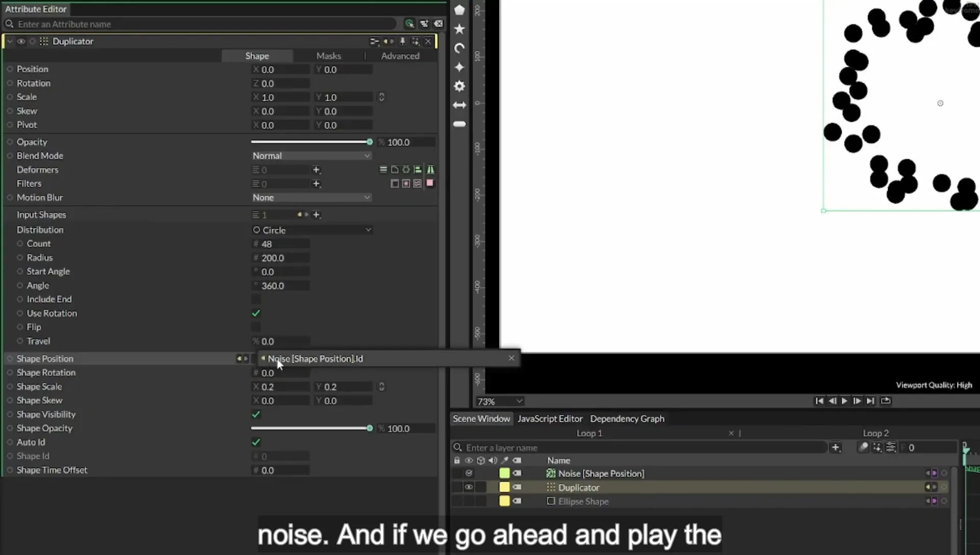Uncheck Shape Visibility
Screen dimensions: 980x555
256,414
